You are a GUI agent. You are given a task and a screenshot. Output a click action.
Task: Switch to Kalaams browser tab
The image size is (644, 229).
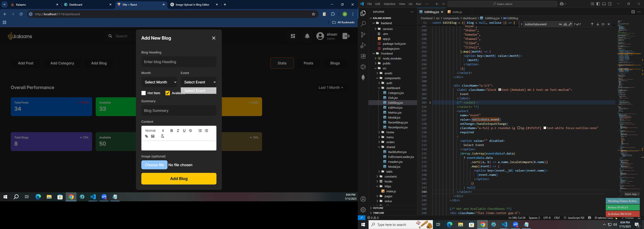(x=34, y=4)
